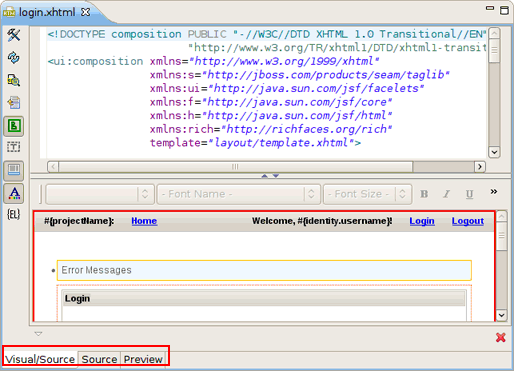Toggle Underline formatting button
514x371 pixels.
coord(469,194)
